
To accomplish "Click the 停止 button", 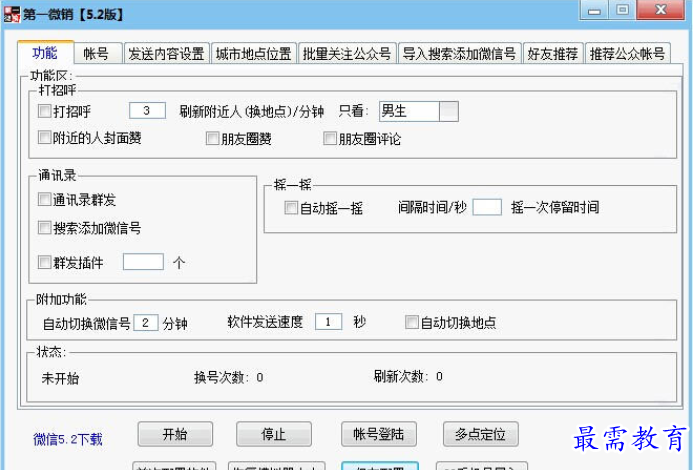I will click(x=273, y=434).
